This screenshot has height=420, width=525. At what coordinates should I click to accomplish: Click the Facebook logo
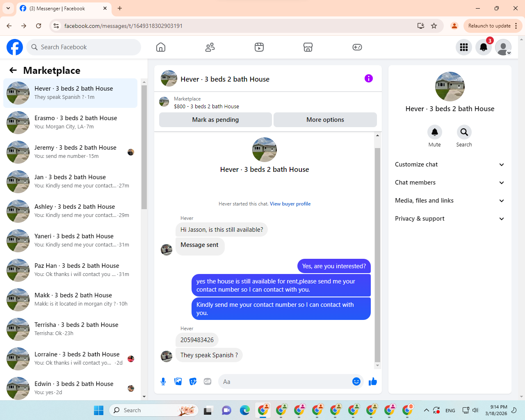[x=15, y=47]
